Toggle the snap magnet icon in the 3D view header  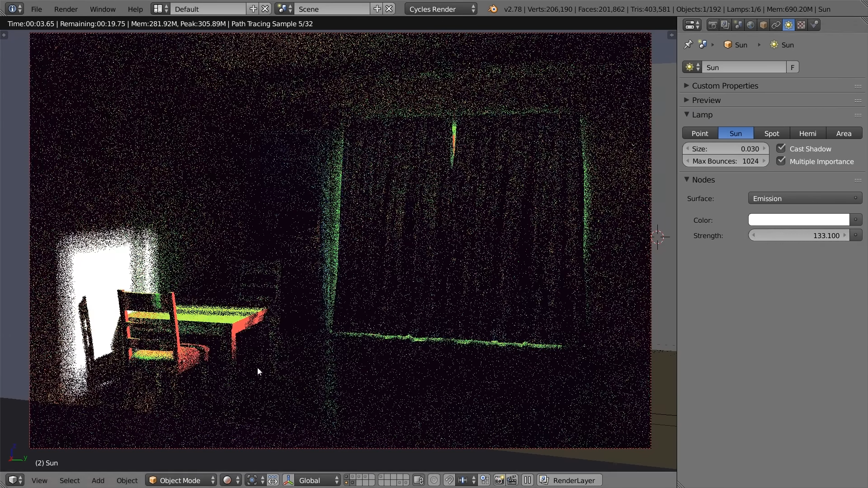(448, 480)
